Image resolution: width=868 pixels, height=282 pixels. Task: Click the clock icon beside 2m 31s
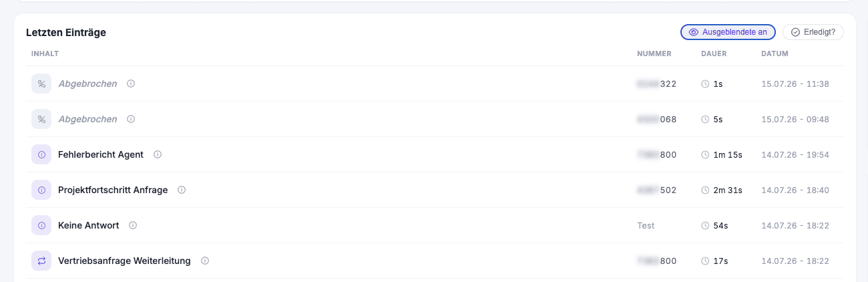click(x=705, y=190)
